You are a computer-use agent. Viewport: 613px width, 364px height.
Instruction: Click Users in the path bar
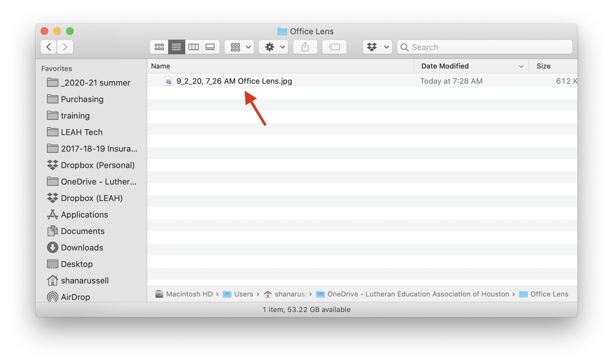tap(238, 294)
